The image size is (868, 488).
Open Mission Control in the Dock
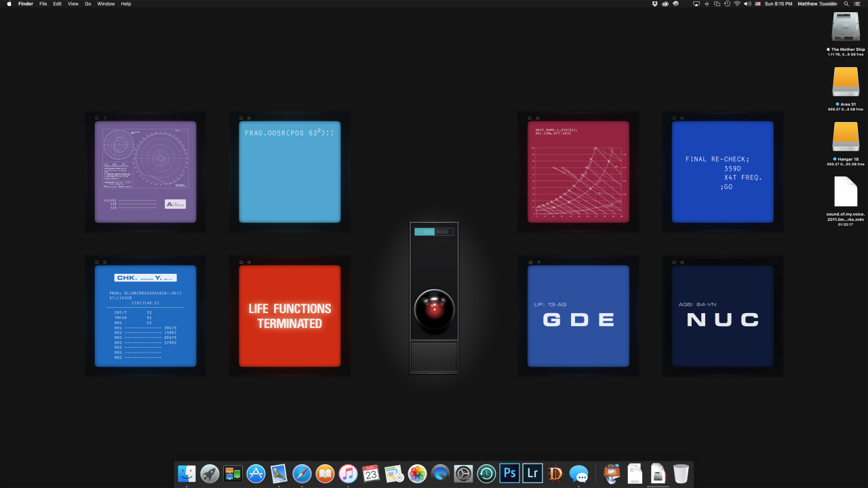point(233,473)
